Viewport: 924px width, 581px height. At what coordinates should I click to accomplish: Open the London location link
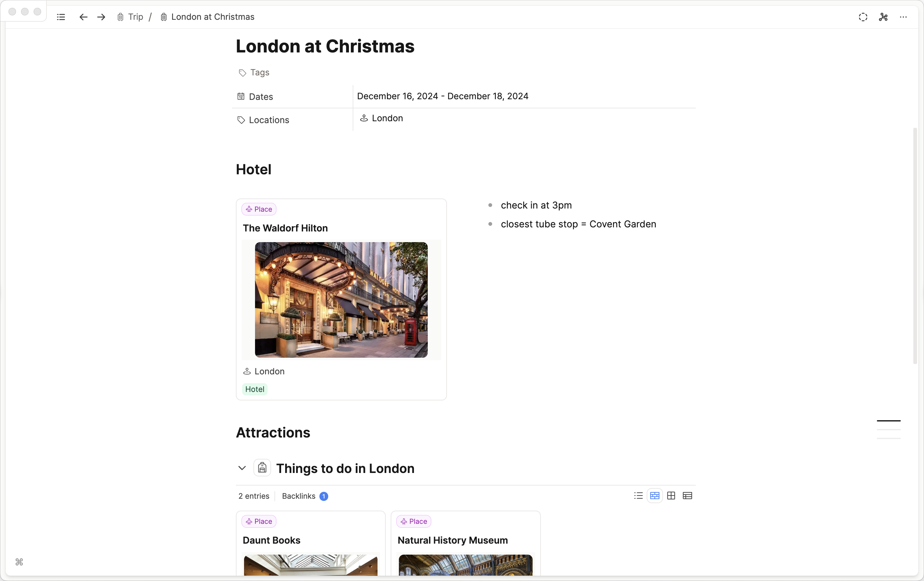pos(387,118)
